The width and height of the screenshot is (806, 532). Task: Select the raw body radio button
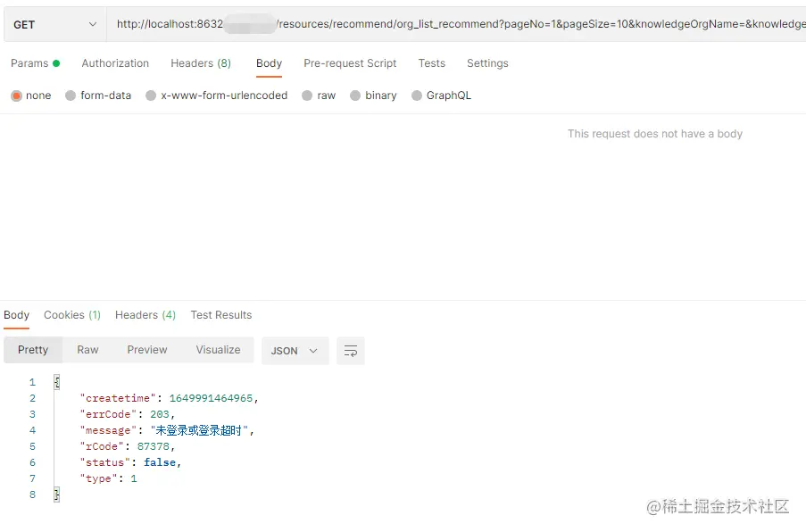point(307,96)
